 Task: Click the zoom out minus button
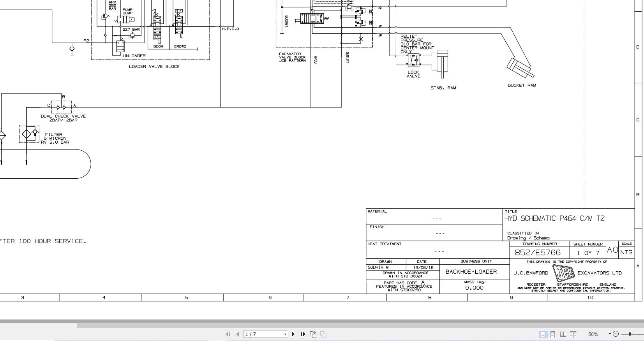(x=616, y=334)
